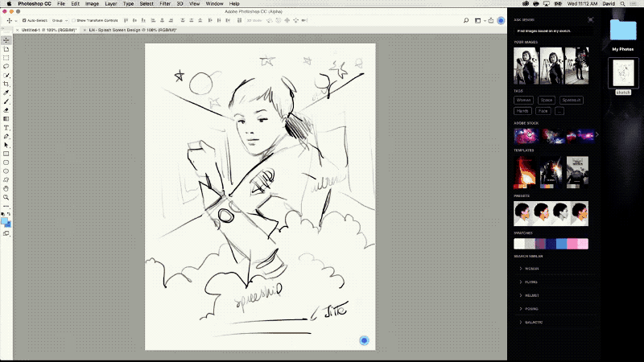The width and height of the screenshot is (644, 362).
Task: Open the Window menu
Action: coord(214,4)
